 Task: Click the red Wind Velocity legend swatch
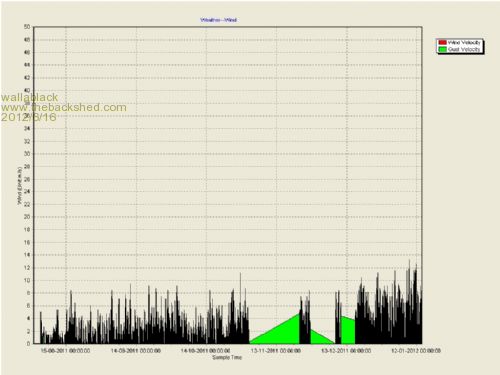pyautogui.click(x=442, y=42)
